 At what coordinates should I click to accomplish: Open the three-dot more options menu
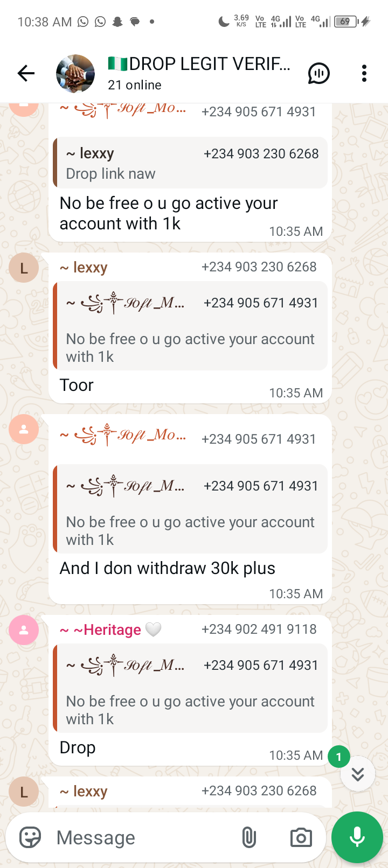click(364, 73)
